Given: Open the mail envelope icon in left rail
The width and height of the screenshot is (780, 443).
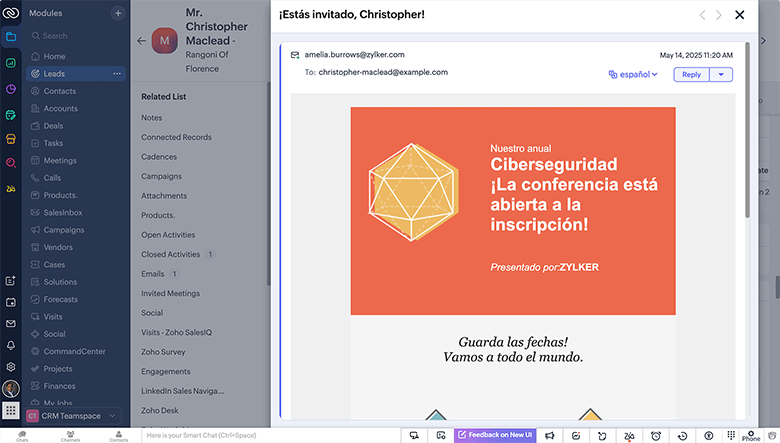Looking at the screenshot, I should pyautogui.click(x=10, y=324).
